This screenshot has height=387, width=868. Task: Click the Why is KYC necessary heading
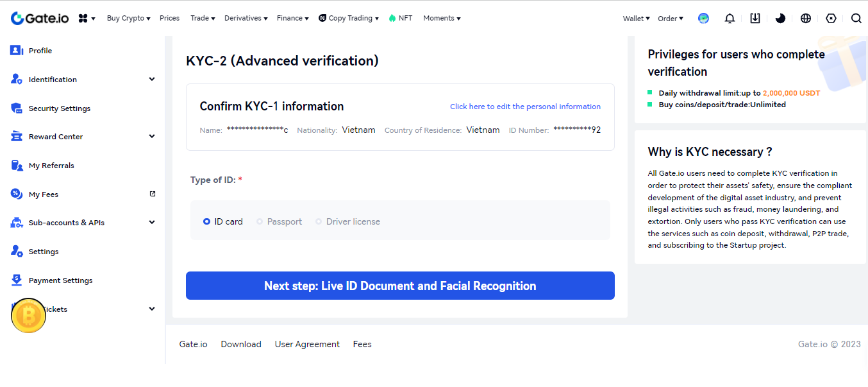(x=710, y=152)
